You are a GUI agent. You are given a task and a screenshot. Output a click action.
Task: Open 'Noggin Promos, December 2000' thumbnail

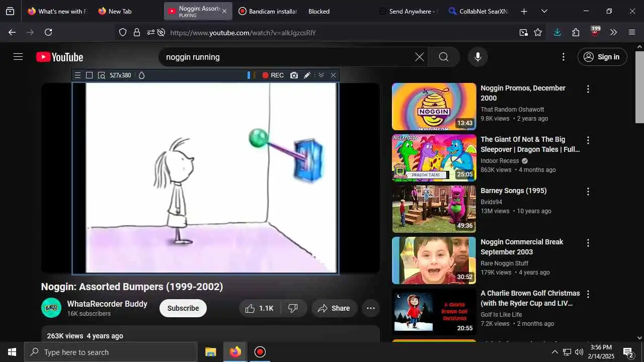[x=434, y=107]
